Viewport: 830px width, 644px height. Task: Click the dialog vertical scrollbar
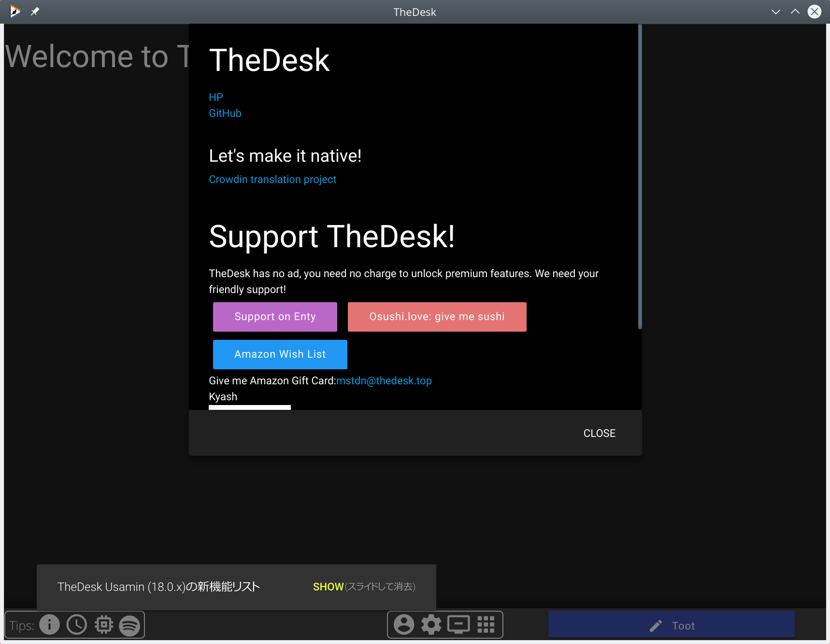click(640, 177)
